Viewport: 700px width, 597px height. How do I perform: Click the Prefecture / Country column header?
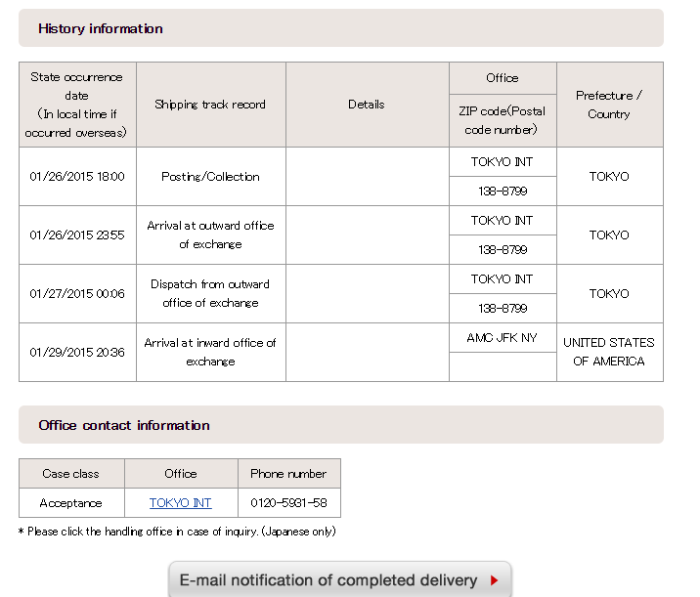pyautogui.click(x=609, y=105)
